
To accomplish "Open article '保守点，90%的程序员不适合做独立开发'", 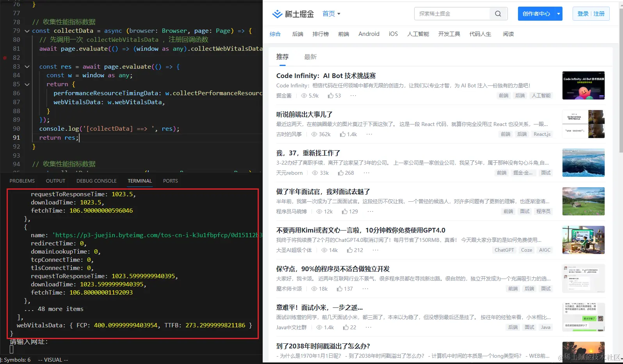I will tap(333, 269).
